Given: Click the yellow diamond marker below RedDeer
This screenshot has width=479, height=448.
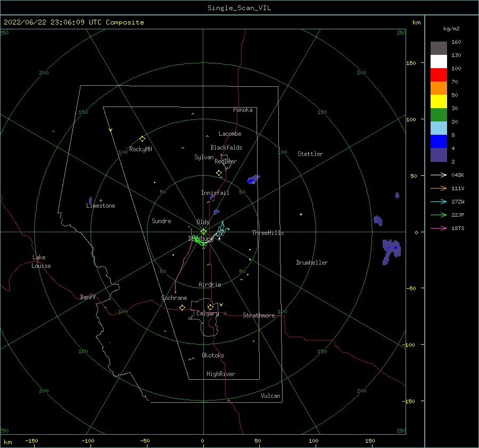Looking at the screenshot, I should [219, 173].
